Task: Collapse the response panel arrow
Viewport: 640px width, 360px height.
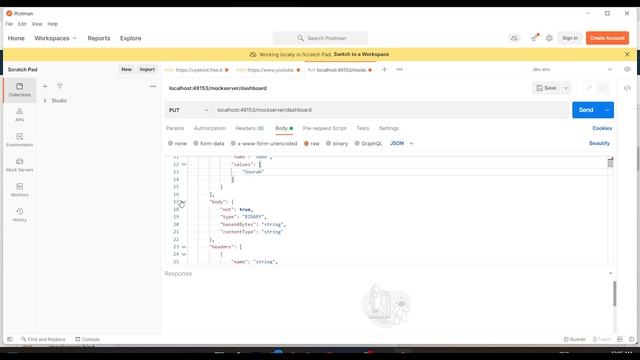Action: (x=610, y=273)
